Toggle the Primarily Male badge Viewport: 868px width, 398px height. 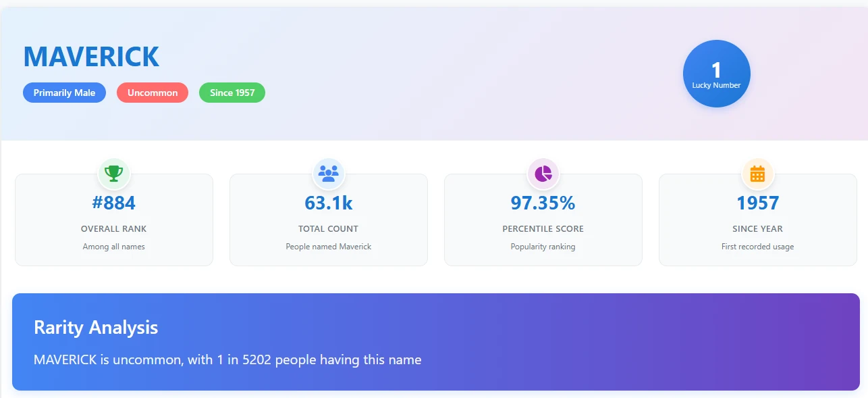click(x=64, y=93)
